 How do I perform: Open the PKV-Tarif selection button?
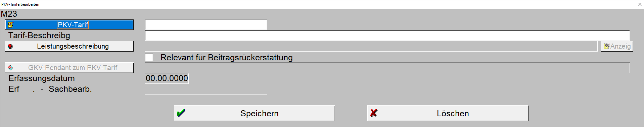tap(69, 25)
